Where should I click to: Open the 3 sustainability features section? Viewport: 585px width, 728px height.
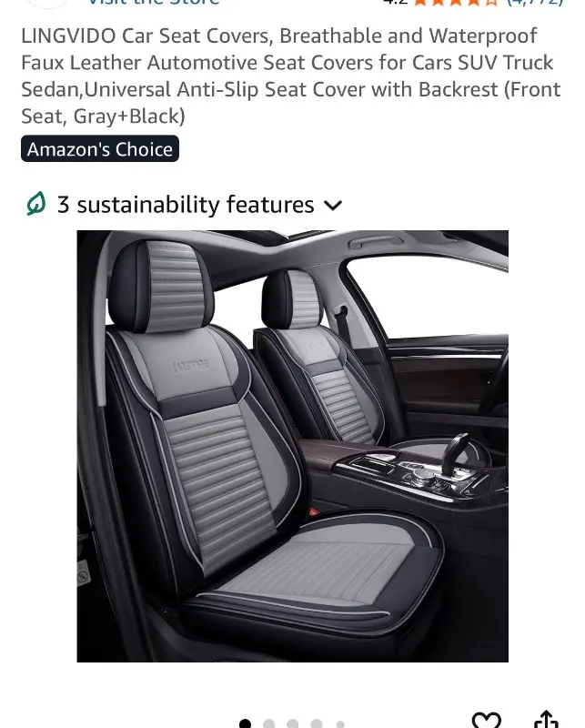[185, 204]
